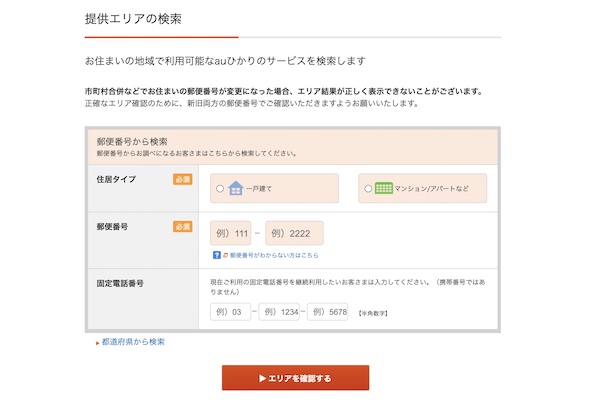Open the 郵便番号がわからない方はこちら link
This screenshot has height=400, width=600.
(x=274, y=255)
